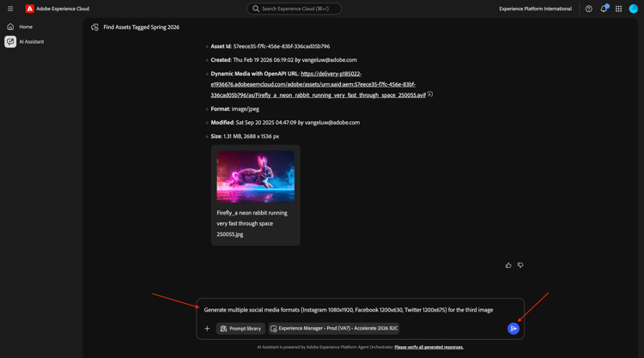Give the response a thumbs down
644x358 pixels.
click(520, 265)
